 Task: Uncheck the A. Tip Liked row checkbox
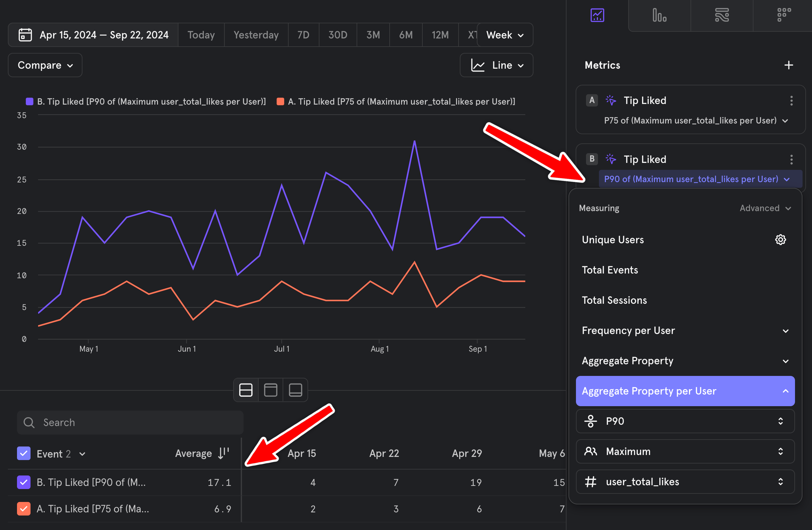tap(24, 509)
